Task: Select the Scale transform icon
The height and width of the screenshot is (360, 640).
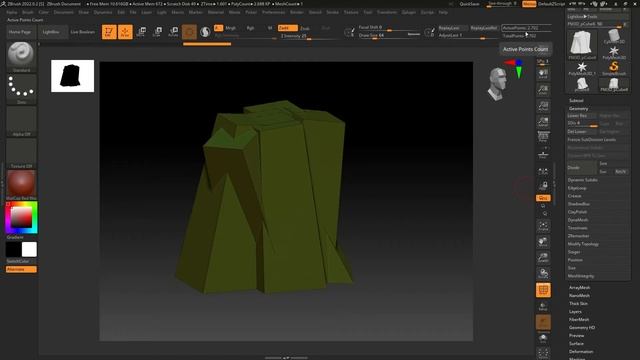Action: [157, 32]
